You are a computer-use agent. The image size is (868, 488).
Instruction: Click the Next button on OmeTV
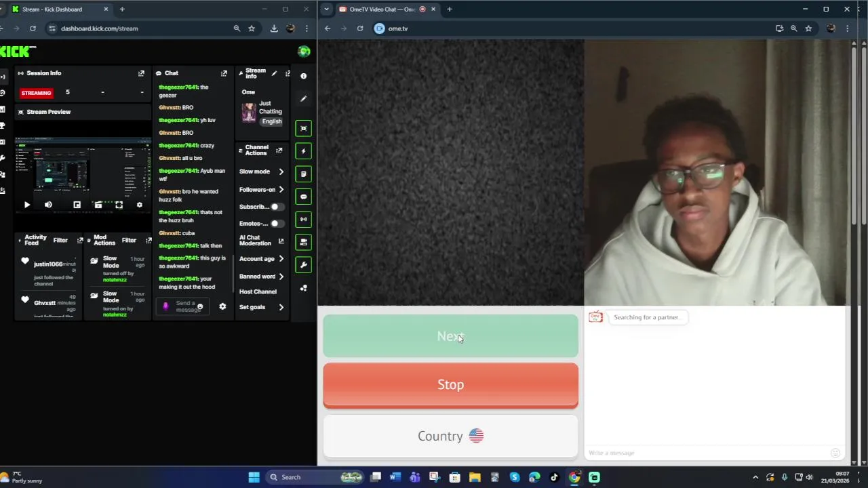click(x=450, y=336)
